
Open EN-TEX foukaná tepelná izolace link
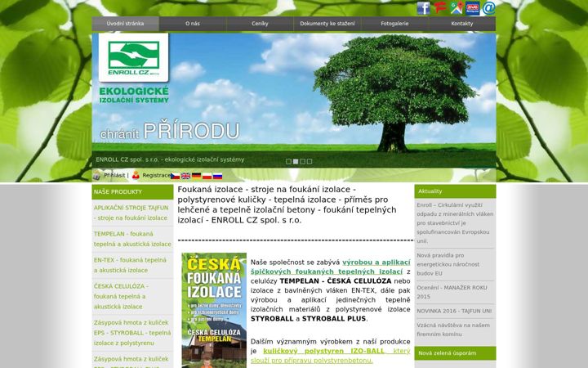(x=130, y=265)
